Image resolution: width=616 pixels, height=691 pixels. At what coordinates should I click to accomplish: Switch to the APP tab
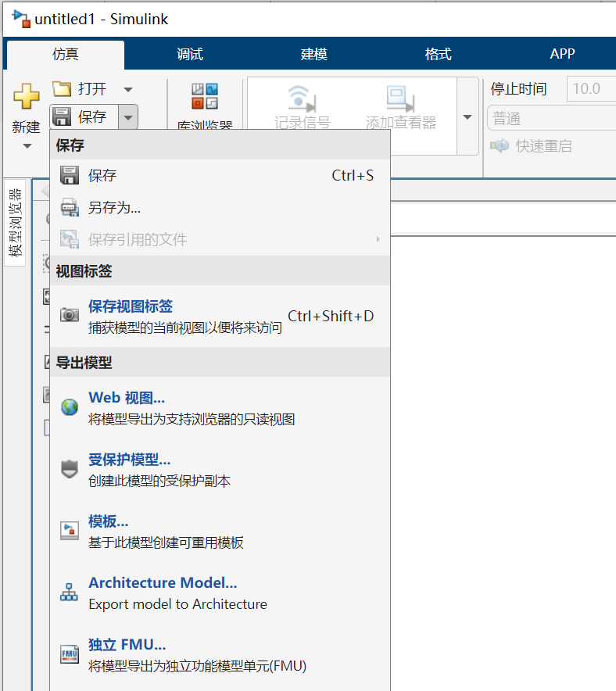pos(562,54)
